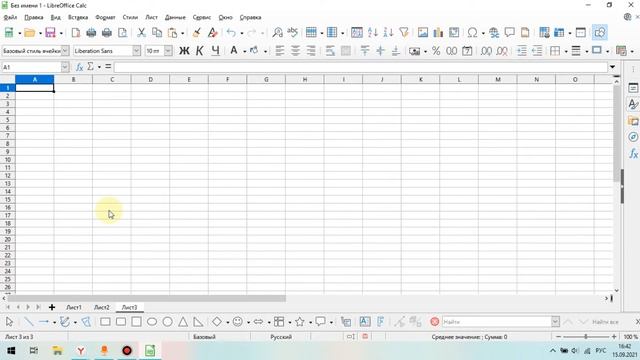Run spelling check icon
640x360 pixels.
click(293, 33)
